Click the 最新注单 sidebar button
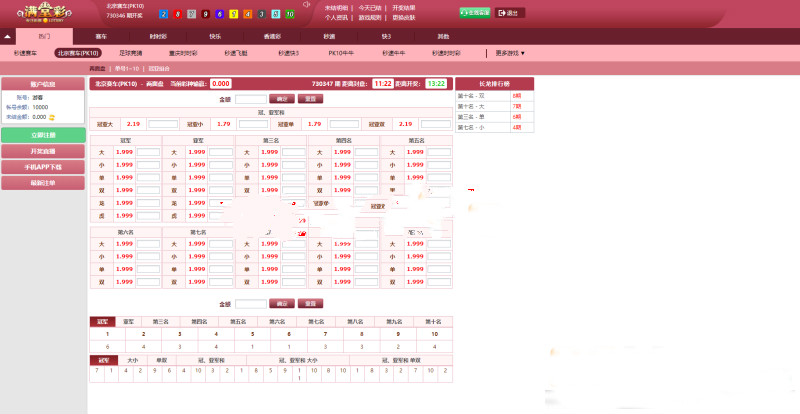Viewport: 800px width, 414px height. [x=43, y=183]
